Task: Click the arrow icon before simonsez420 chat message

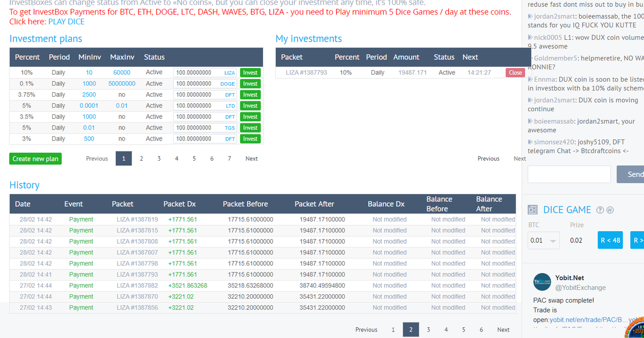Action: 530,142
